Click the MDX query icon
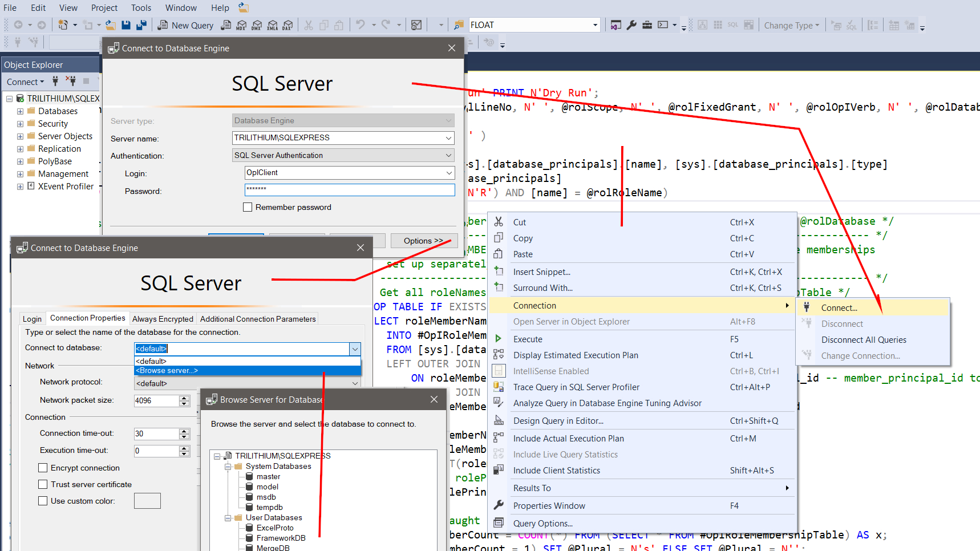Viewport: 980px width, 551px height. point(241,25)
